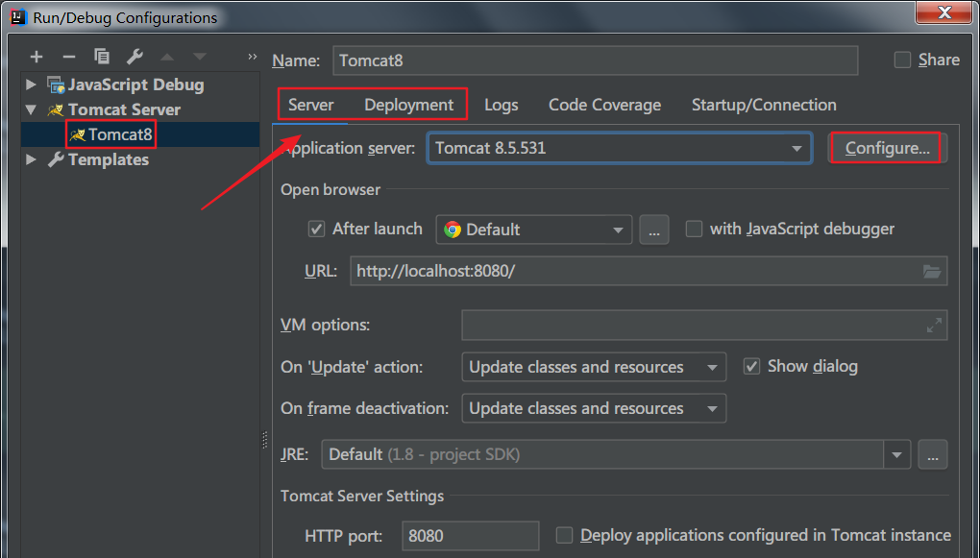Screen dimensions: 980x558
Task: Click the Name input field
Action: coord(595,61)
